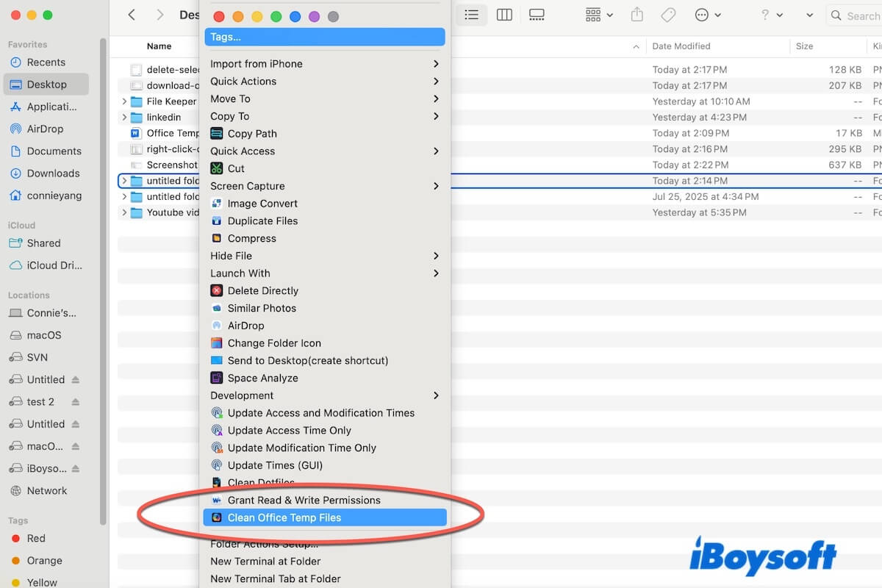Switch to column view in the toolbar
Viewport: 882px width, 588px height.
click(504, 15)
